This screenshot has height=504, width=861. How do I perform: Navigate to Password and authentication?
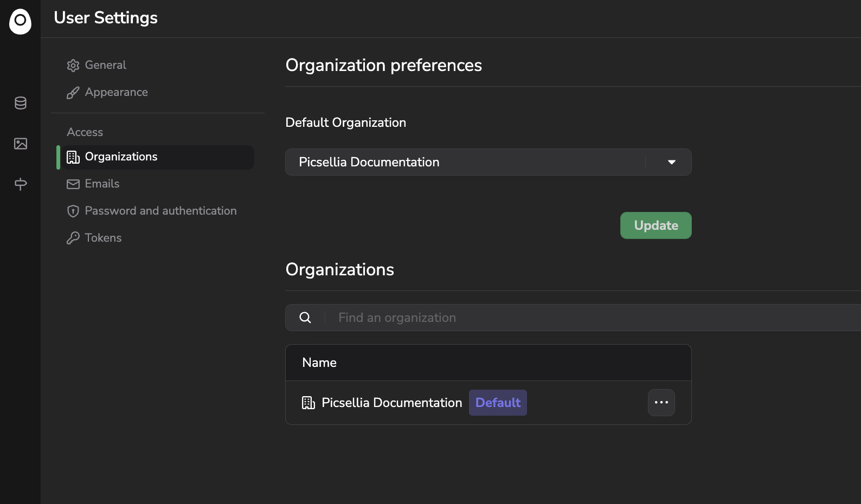tap(160, 211)
